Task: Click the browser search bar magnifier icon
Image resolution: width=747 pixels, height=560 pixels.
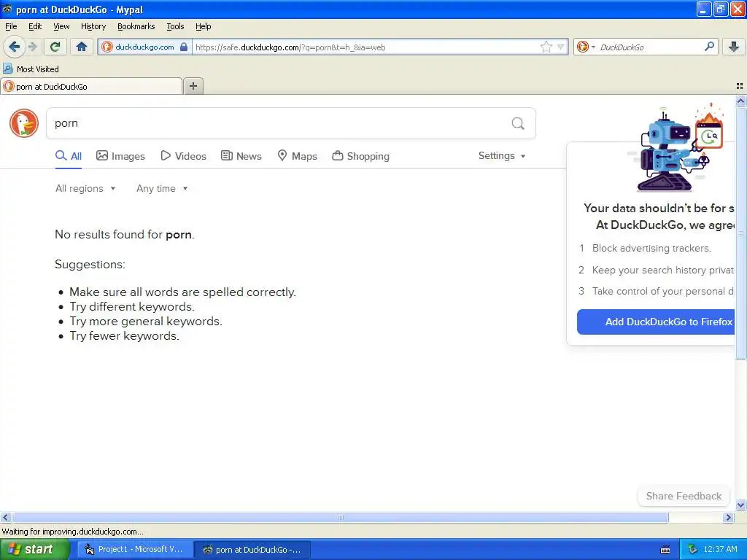Action: coord(709,46)
